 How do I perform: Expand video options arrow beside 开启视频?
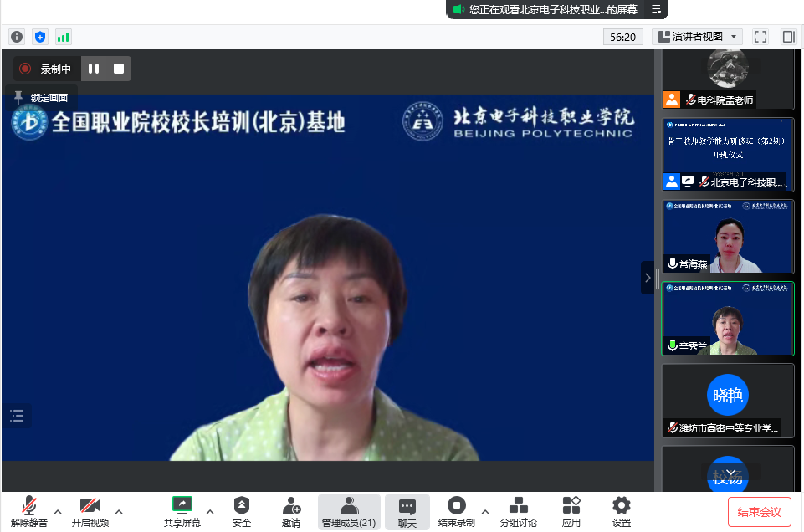119,511
